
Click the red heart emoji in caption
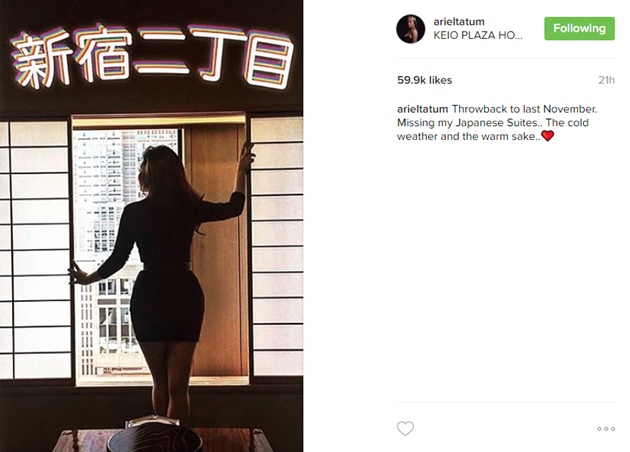coord(548,136)
